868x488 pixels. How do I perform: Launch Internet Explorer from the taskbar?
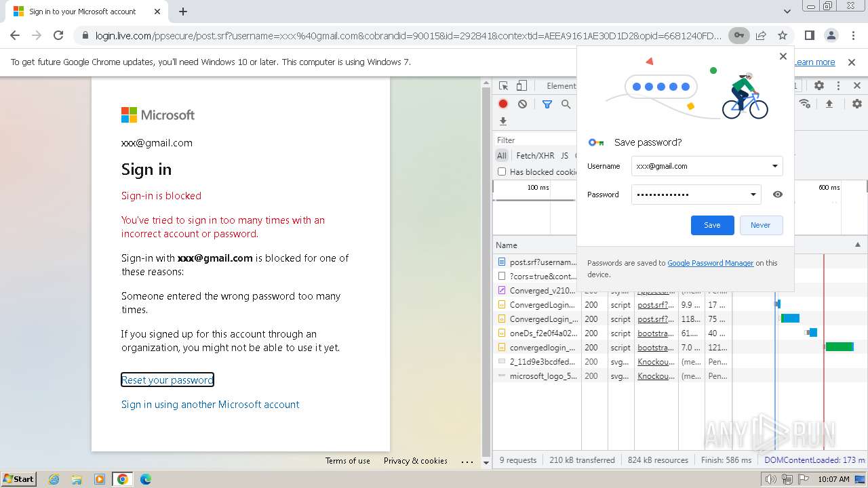click(x=54, y=479)
